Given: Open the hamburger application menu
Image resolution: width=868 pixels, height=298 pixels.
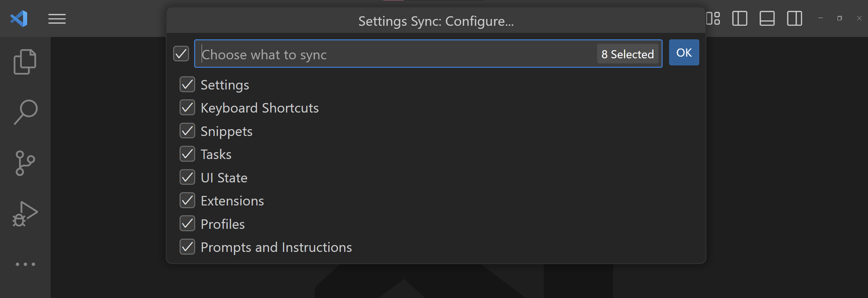Looking at the screenshot, I should coord(57,19).
